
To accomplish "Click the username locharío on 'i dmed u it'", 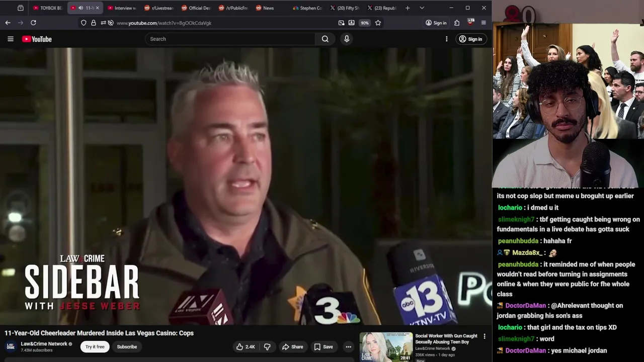I will (x=510, y=207).
